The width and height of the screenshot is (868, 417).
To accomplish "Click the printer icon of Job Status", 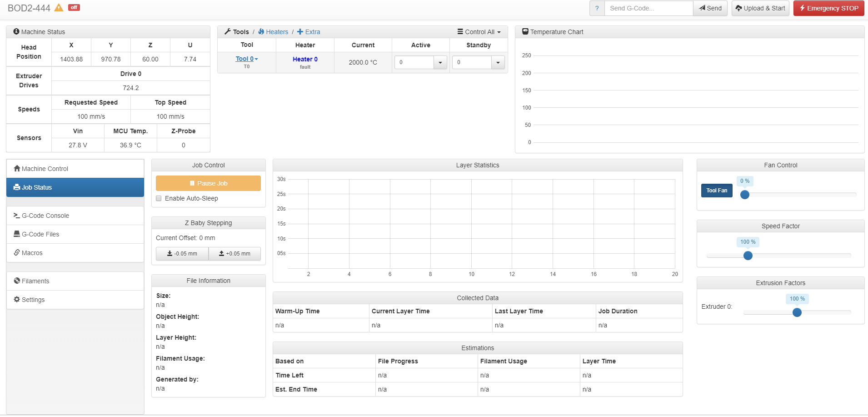I will pyautogui.click(x=17, y=187).
